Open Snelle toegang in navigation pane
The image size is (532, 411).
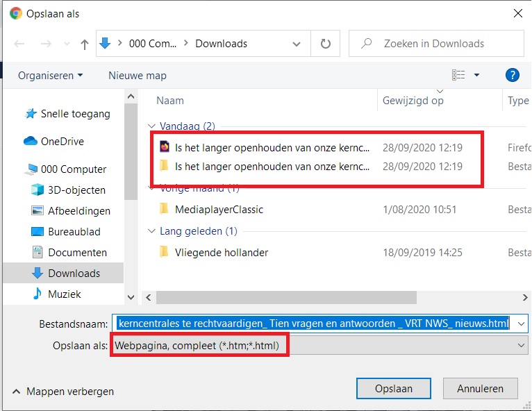[75, 114]
